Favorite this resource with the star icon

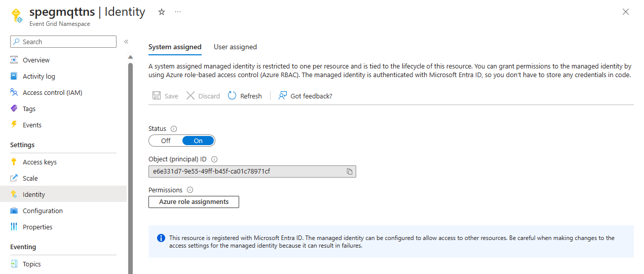(x=162, y=12)
